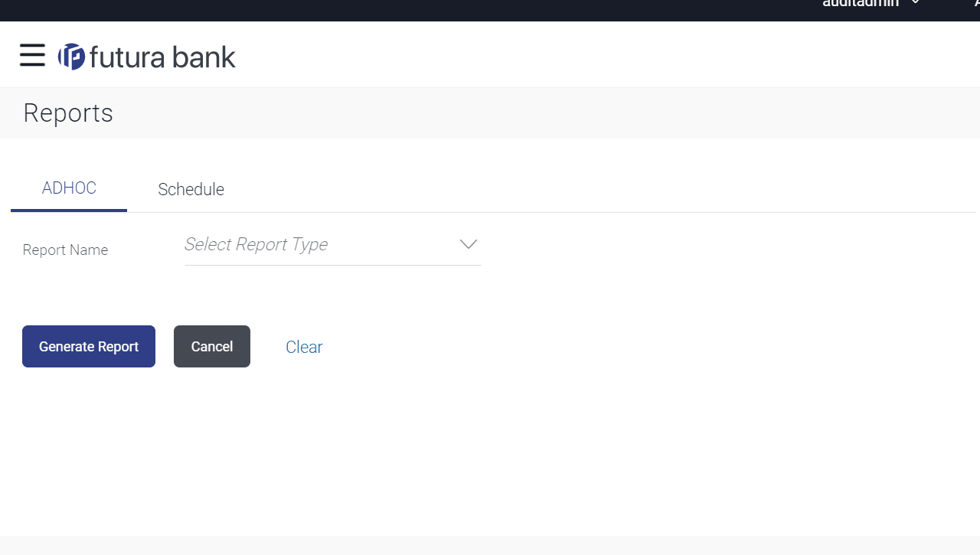Click the grey Reports title band

pos(536,113)
